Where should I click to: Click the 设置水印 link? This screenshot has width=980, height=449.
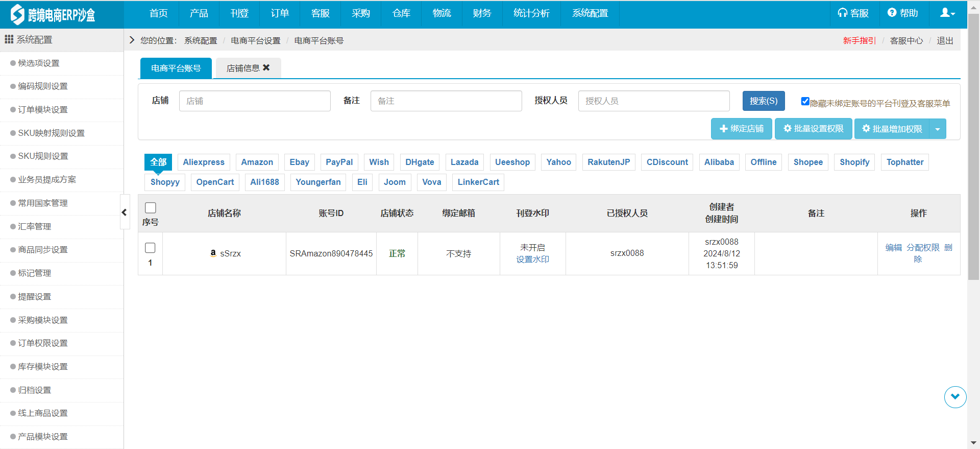point(532,259)
